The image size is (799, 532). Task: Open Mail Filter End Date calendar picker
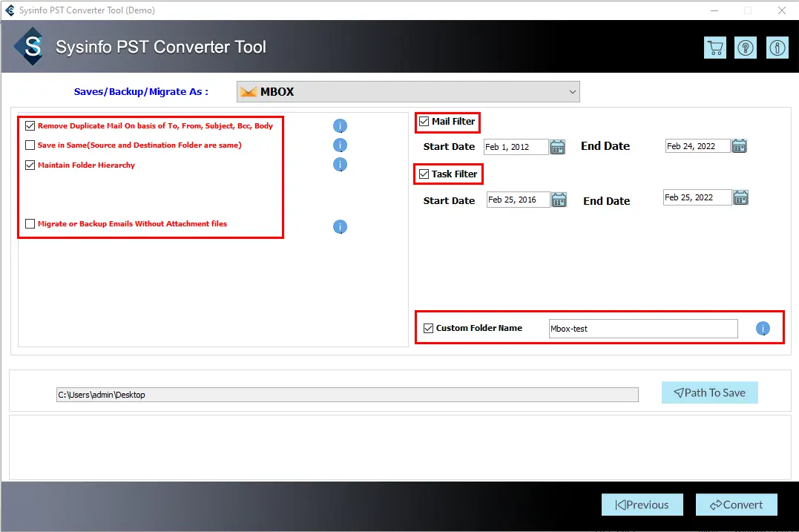[x=739, y=146]
